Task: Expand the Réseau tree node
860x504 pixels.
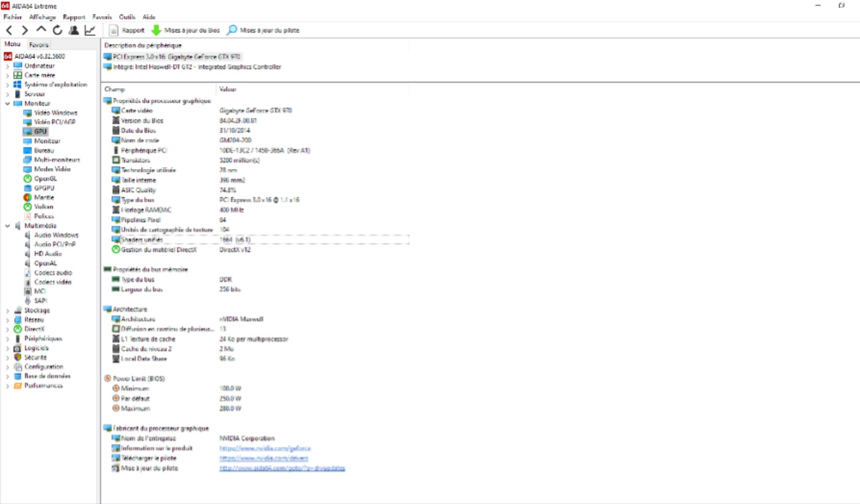Action: pyautogui.click(x=7, y=320)
